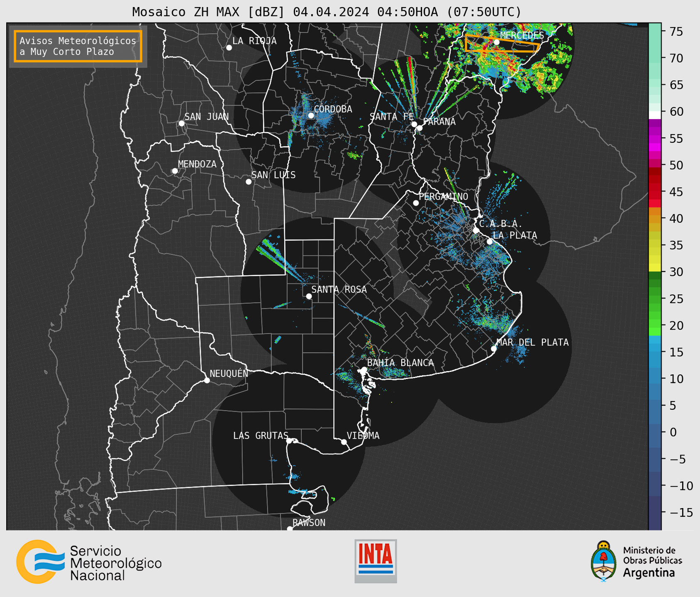
Task: Click the magenta 55 dBZ color band
Action: pyautogui.click(x=655, y=138)
